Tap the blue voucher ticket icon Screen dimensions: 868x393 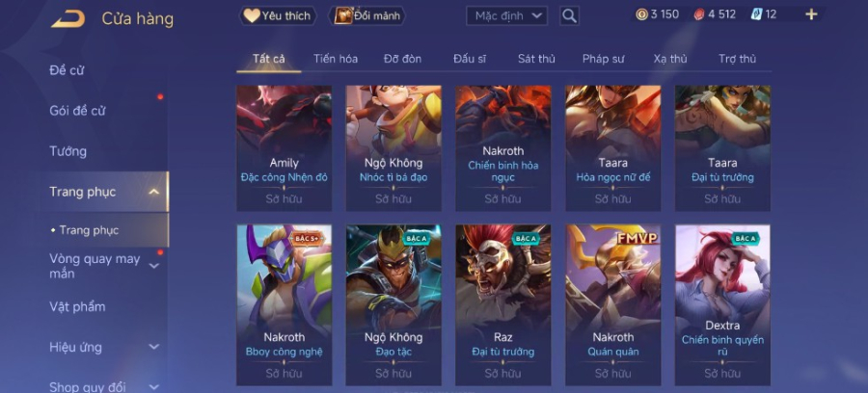[757, 14]
